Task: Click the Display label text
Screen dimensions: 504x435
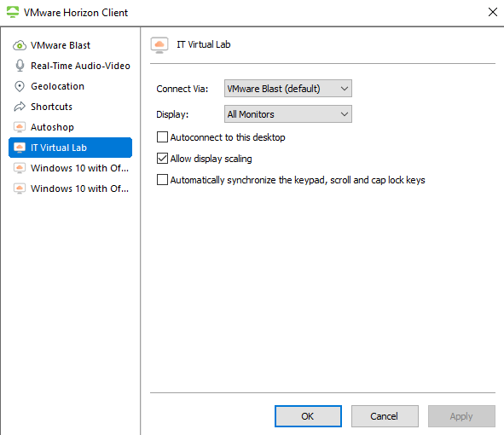Action: pos(172,114)
